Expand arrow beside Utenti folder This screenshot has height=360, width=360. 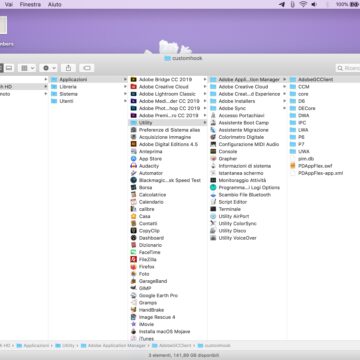click(125, 101)
